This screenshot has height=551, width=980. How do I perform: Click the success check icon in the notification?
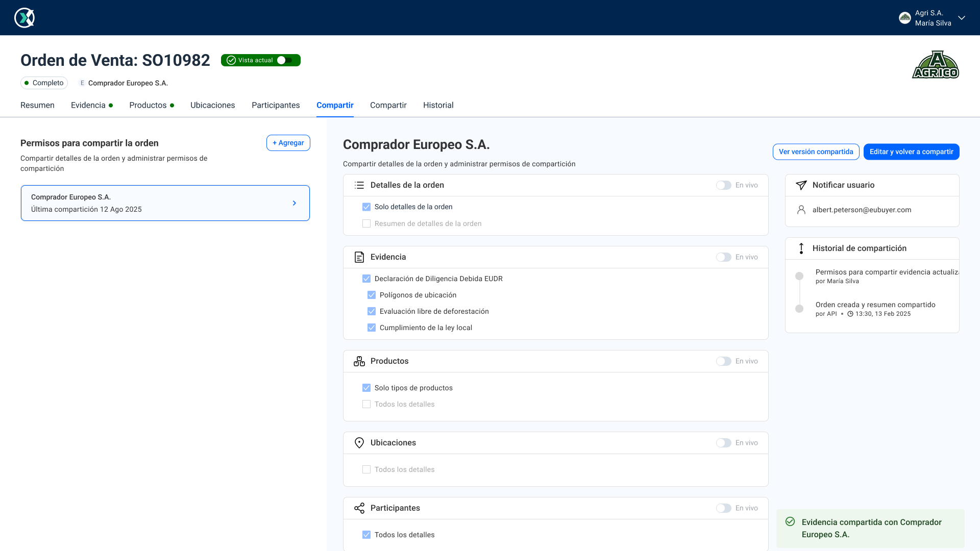[x=790, y=521]
